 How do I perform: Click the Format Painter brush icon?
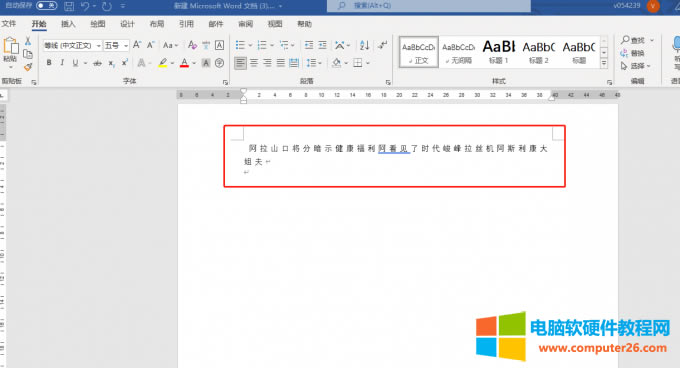(28, 67)
